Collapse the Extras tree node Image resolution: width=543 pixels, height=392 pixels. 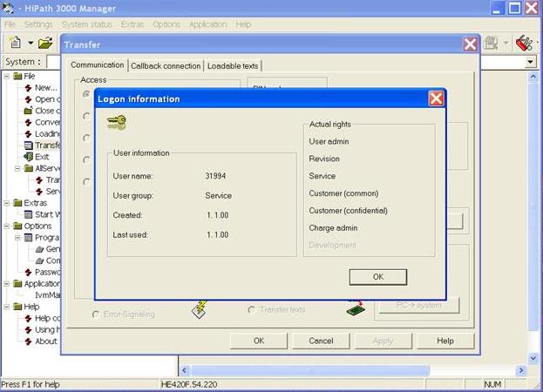(x=7, y=203)
